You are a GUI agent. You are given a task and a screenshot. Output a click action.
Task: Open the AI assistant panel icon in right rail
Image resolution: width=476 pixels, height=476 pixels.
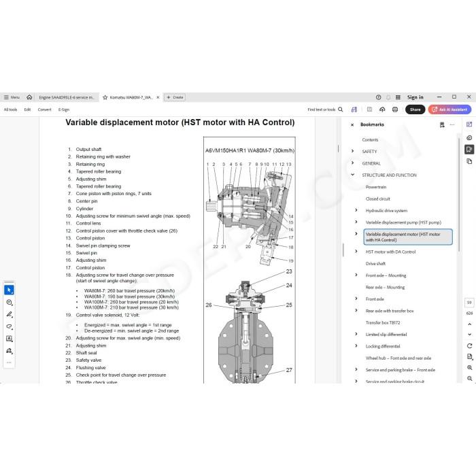coord(469,124)
